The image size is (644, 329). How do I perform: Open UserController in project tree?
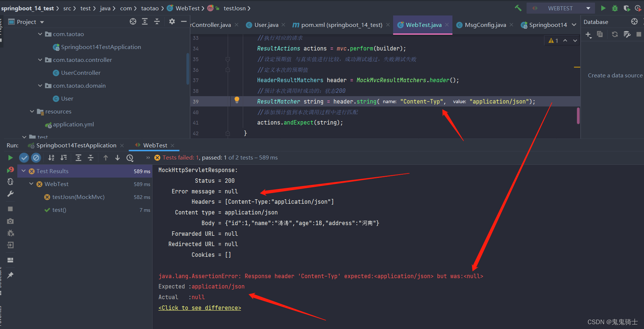tap(81, 73)
